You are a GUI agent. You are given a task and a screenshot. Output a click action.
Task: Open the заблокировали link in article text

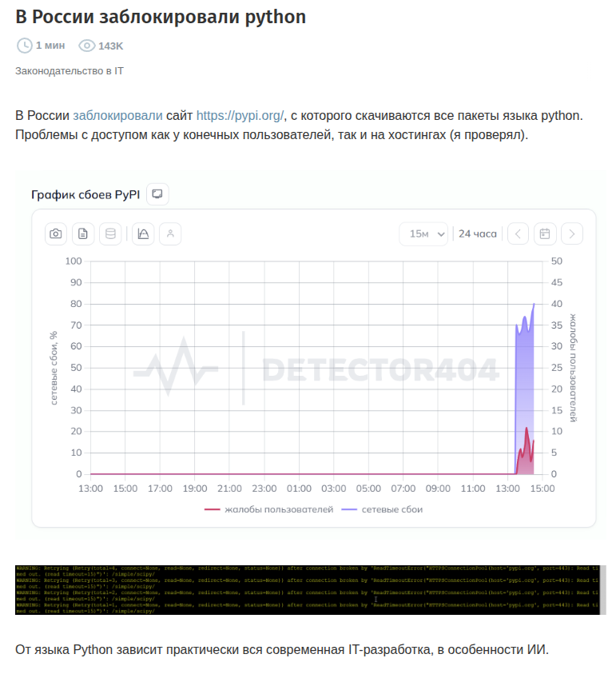(117, 116)
